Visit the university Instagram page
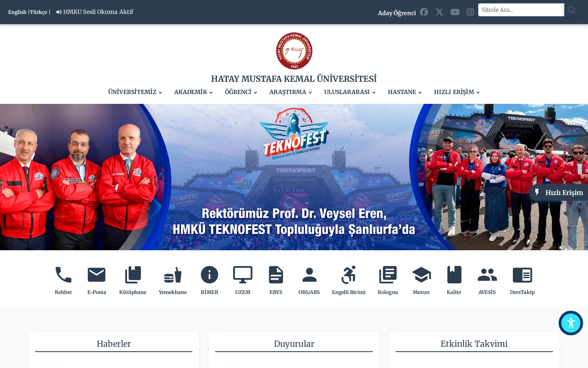588x368 pixels. pos(470,12)
